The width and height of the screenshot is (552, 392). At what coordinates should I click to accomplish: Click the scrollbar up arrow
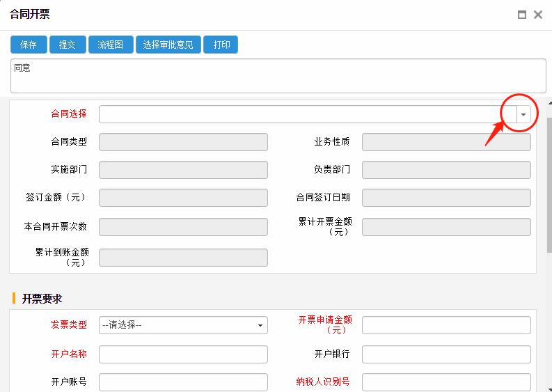(549, 104)
